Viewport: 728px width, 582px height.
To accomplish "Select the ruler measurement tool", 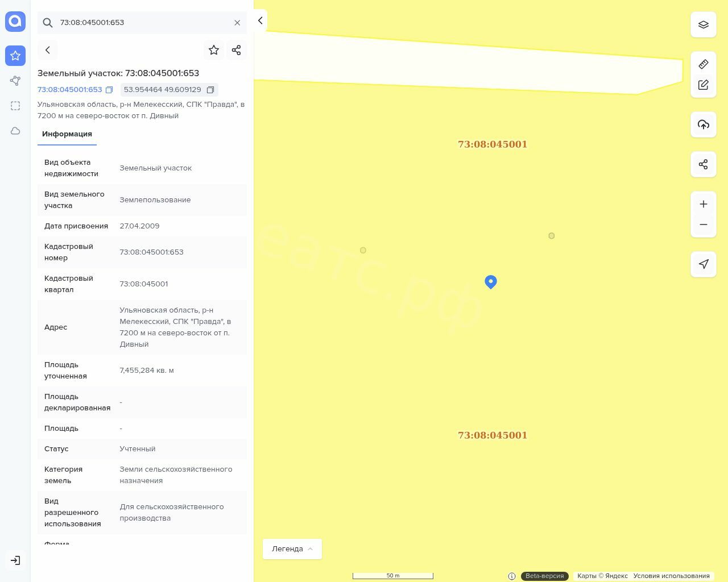I will point(704,64).
